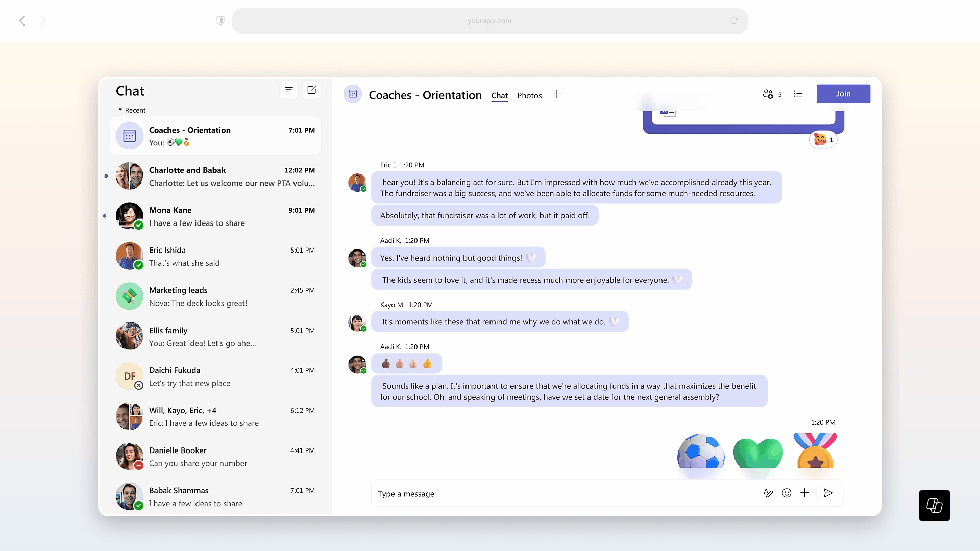Image resolution: width=980 pixels, height=551 pixels.
Task: Add a new tab with plus icon
Action: click(x=557, y=95)
